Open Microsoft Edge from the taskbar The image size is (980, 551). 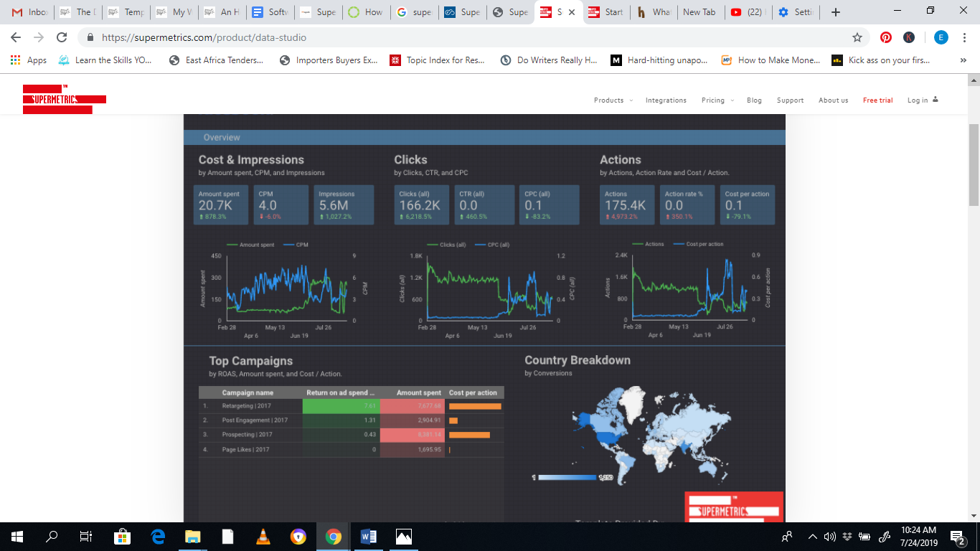click(x=158, y=537)
